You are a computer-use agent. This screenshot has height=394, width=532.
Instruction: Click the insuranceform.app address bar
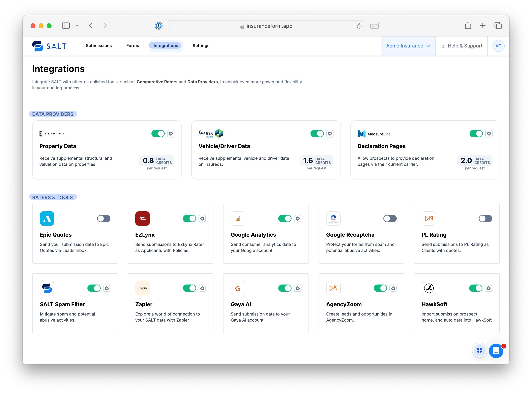[x=266, y=26]
